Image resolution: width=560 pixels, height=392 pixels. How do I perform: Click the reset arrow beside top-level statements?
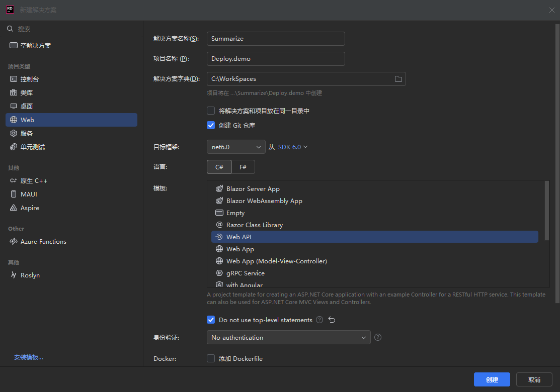(x=332, y=320)
